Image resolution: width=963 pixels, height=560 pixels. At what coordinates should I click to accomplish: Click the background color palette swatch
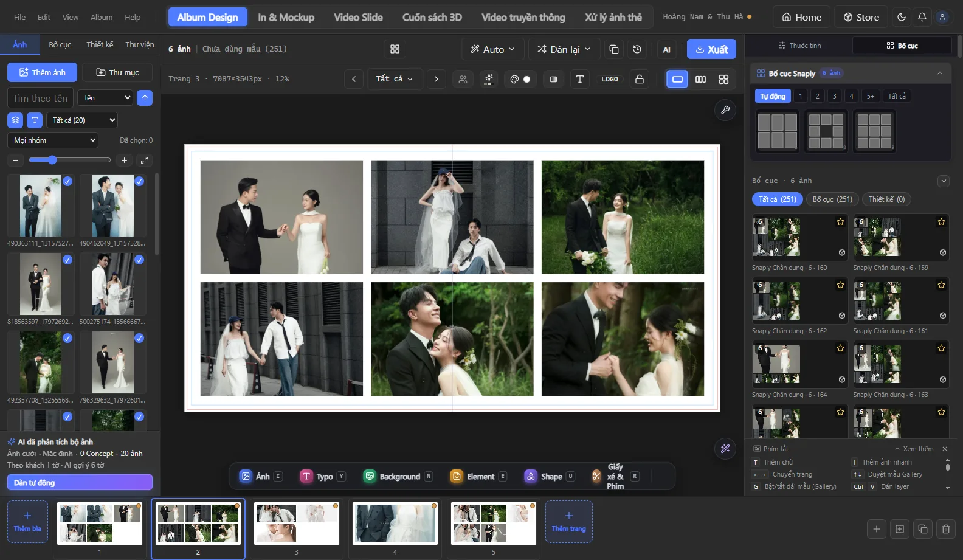(520, 79)
